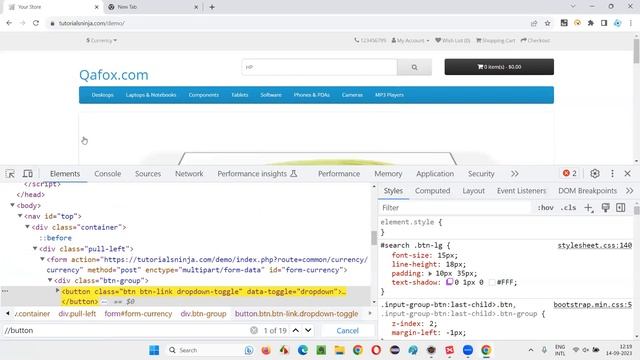The height and width of the screenshot is (360, 640).
Task: Show more Styles pane tabs chevron
Action: [x=629, y=191]
